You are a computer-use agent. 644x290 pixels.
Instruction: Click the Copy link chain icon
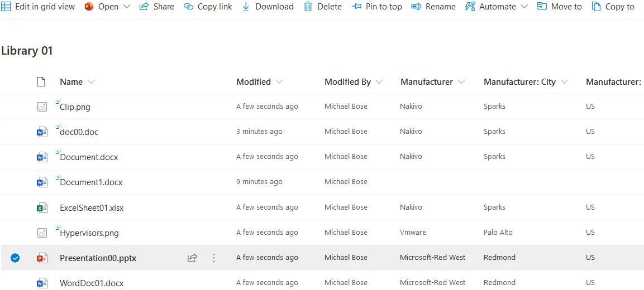[x=188, y=7]
